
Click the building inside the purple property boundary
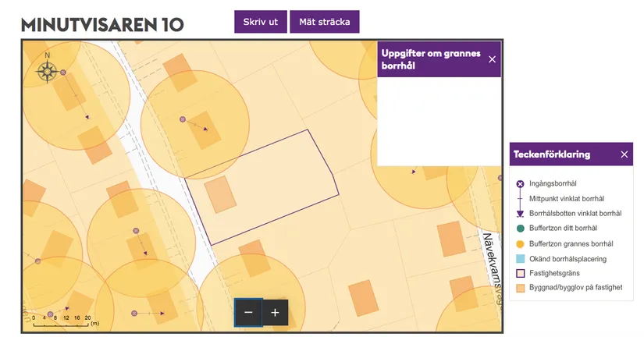pyautogui.click(x=220, y=194)
